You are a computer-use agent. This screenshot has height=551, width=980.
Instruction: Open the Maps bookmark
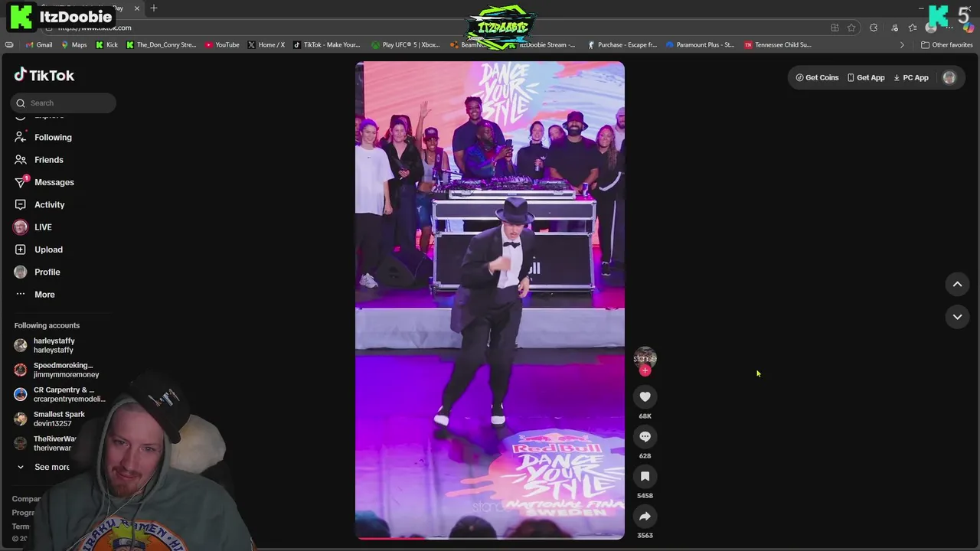pos(73,44)
